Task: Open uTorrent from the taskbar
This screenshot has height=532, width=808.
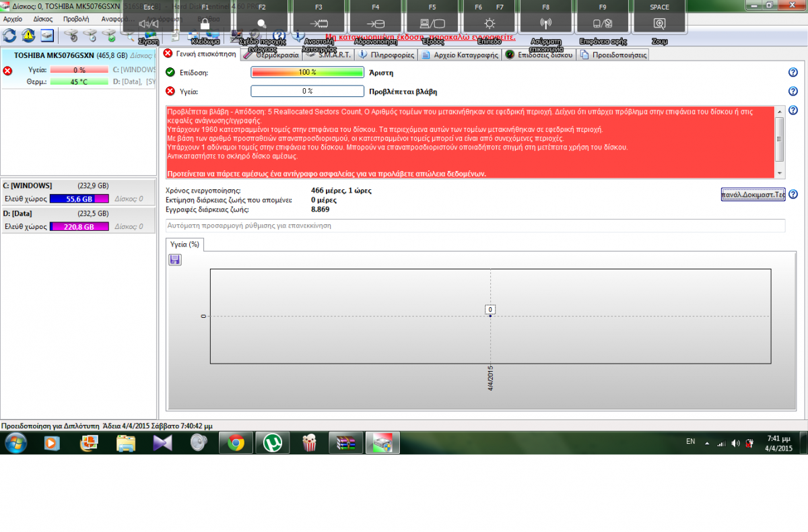Action: tap(273, 443)
